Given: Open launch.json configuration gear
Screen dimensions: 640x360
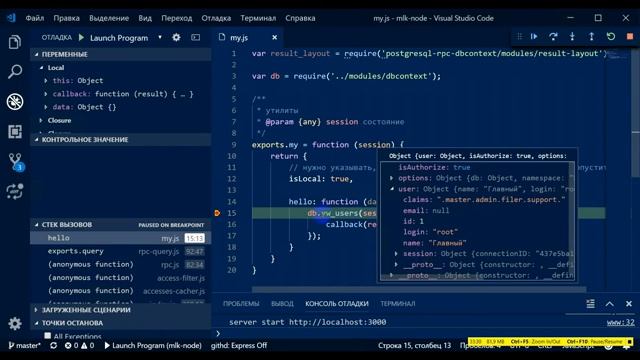Looking at the screenshot, I should [x=176, y=38].
